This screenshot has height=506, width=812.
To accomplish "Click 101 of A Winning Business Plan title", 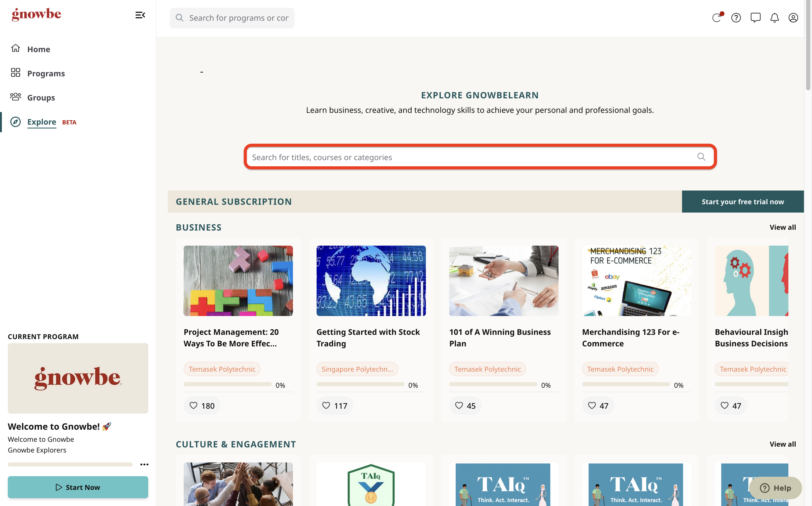I will 500,338.
